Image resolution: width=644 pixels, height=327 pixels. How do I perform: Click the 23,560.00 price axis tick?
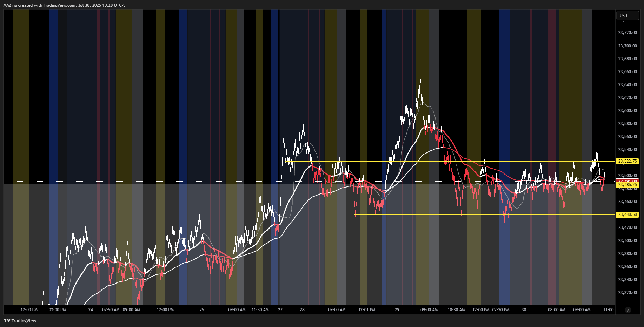[628, 136]
